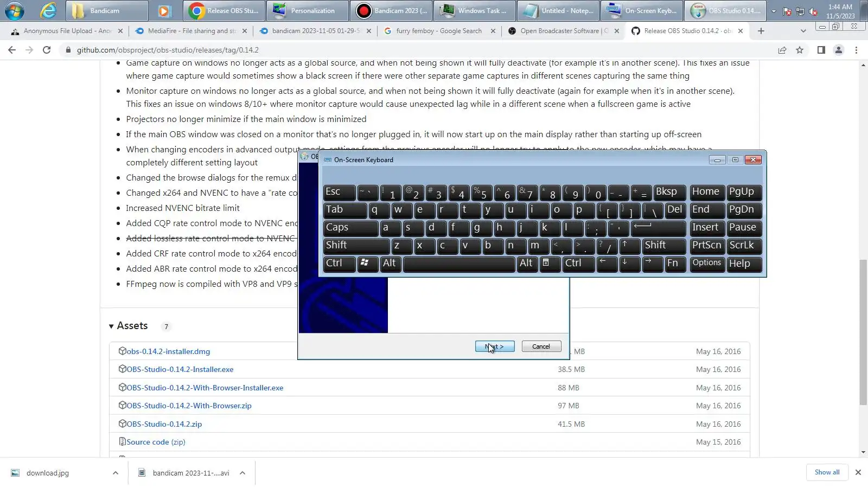Open the Chrome profile avatar
The width and height of the screenshot is (868, 488).
839,50
